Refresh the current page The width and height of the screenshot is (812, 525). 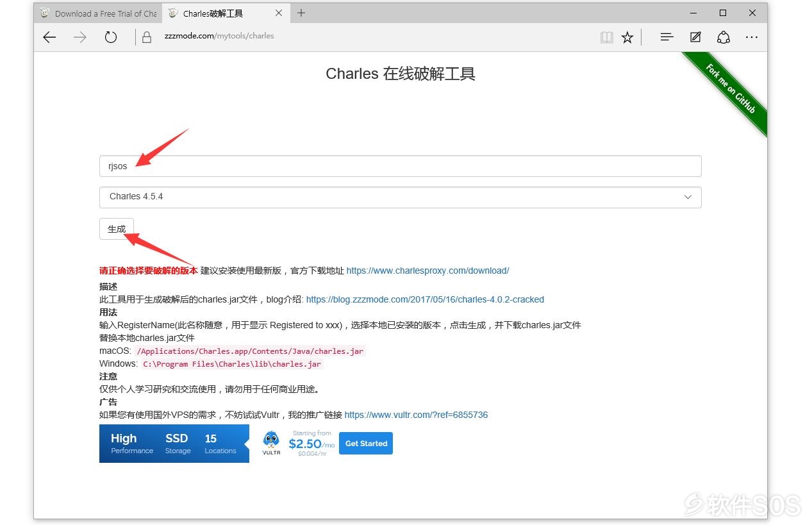[x=111, y=37]
